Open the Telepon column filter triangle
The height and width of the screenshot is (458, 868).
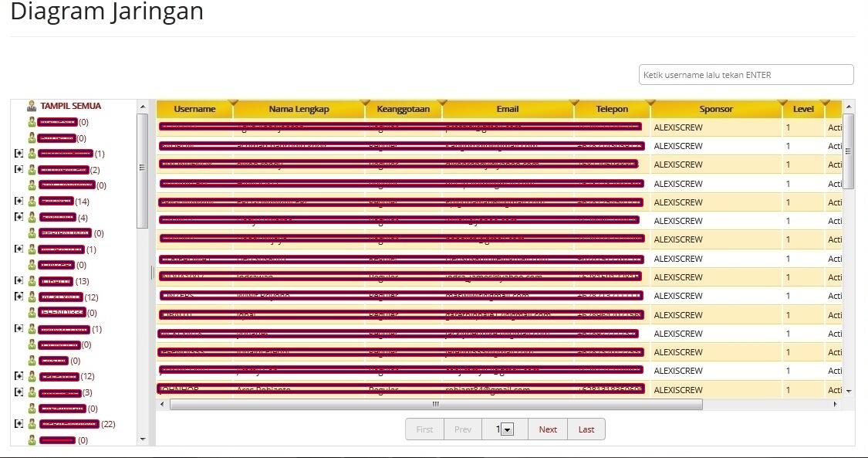pos(650,103)
